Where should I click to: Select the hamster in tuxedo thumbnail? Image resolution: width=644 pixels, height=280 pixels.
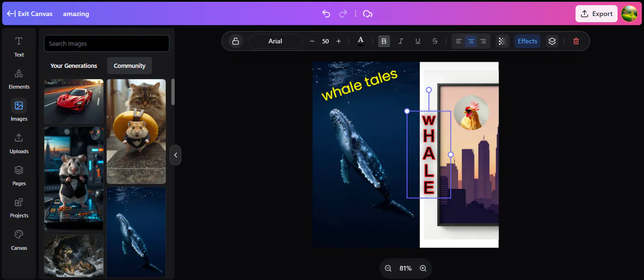coord(74,179)
